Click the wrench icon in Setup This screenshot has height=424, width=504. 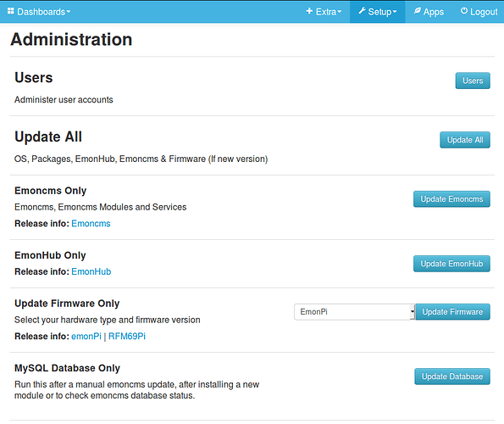[x=363, y=11]
